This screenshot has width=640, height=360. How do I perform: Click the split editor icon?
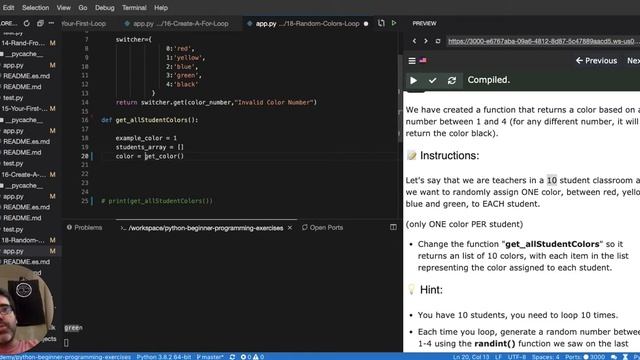point(381,23)
